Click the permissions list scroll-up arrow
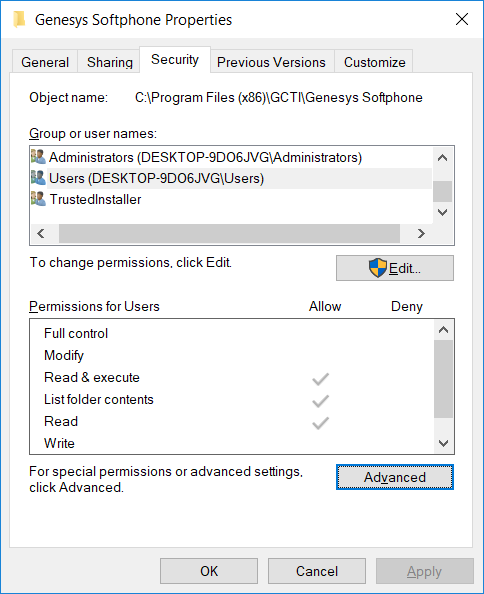 [443, 330]
